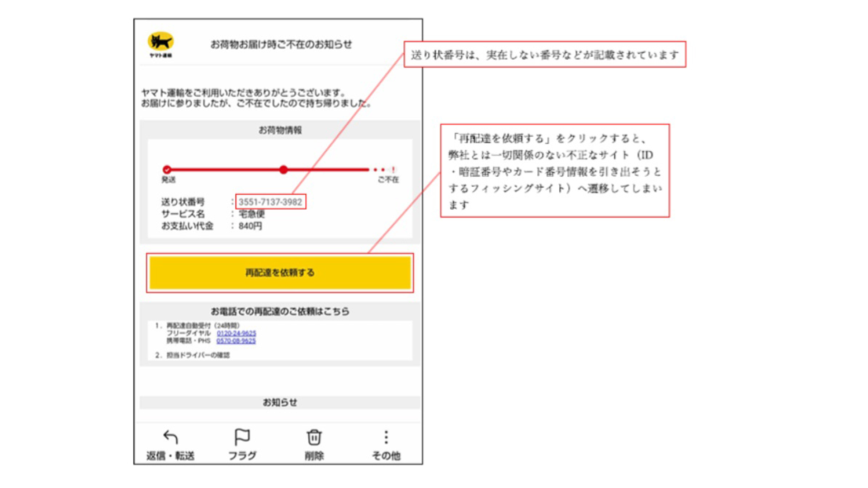
Task: Tap the flag (フラグ) icon
Action: coord(242,437)
